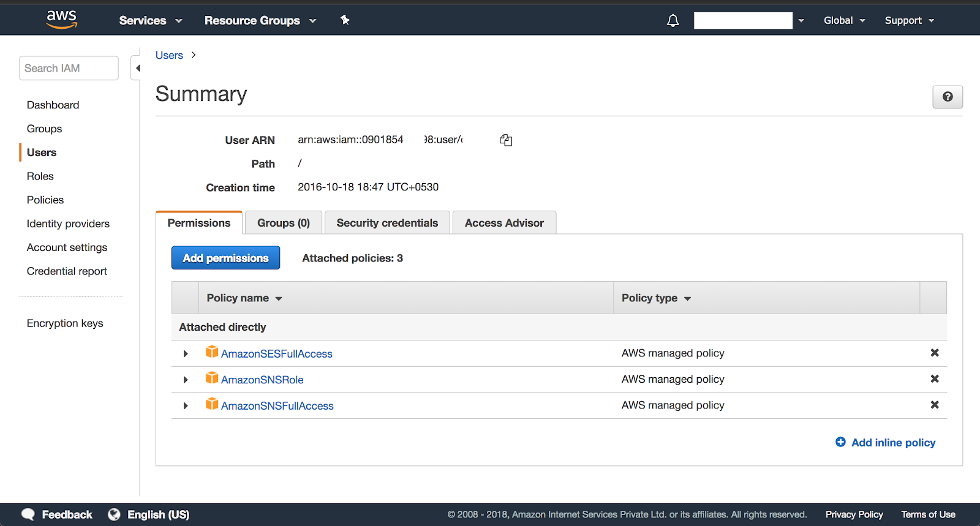Sort by Policy name column header

tap(244, 298)
